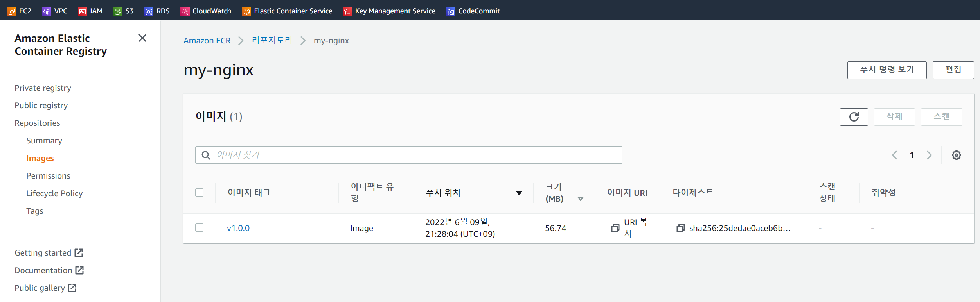
Task: Open the v1.0.0 image tag link
Action: pos(238,228)
